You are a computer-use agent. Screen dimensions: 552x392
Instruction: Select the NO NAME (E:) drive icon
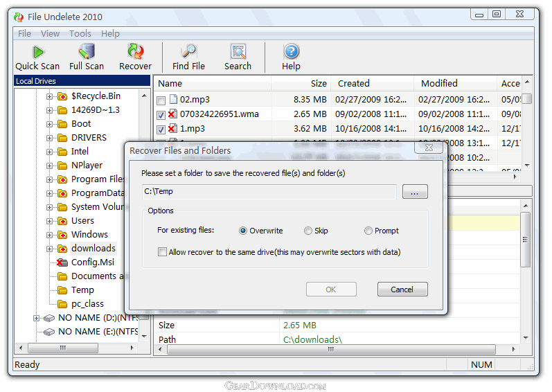(49, 332)
